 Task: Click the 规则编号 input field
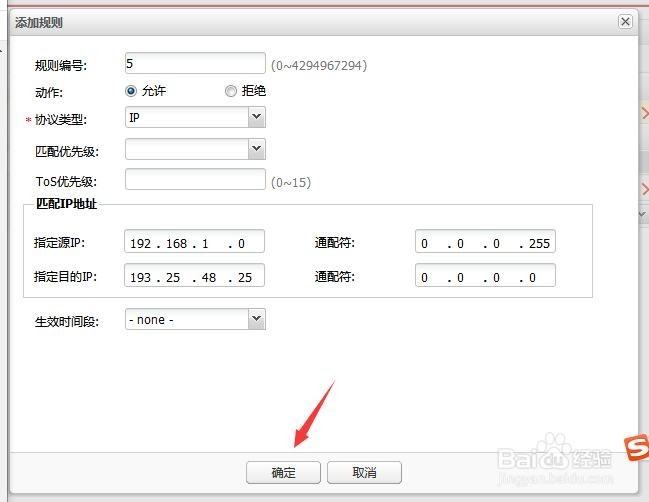point(195,63)
